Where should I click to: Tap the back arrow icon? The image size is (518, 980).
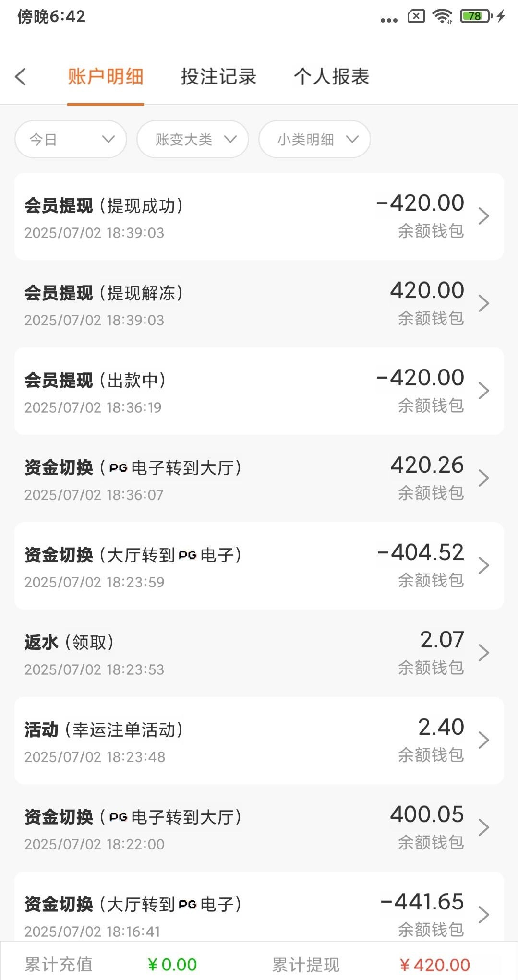click(21, 77)
